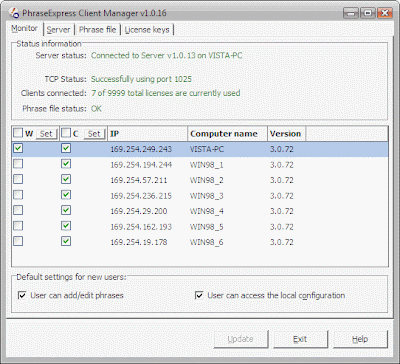Toggle the W column header checkbox
The image size is (400, 364).
(18, 133)
